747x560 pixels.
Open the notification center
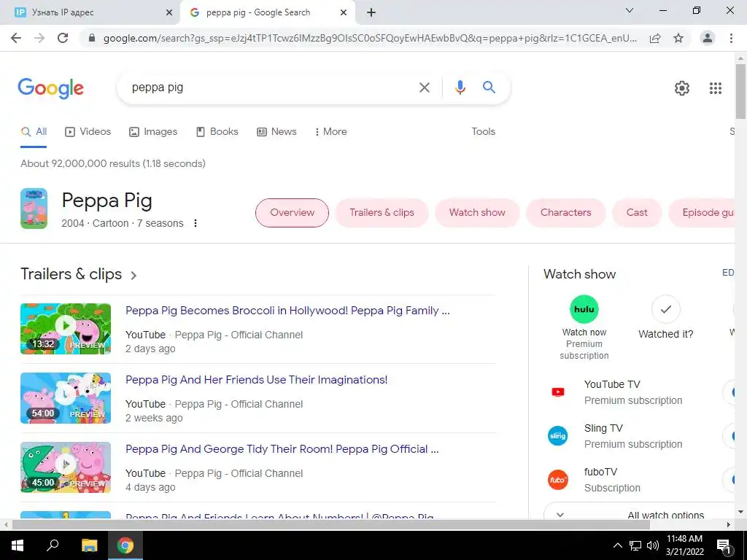[x=724, y=547]
